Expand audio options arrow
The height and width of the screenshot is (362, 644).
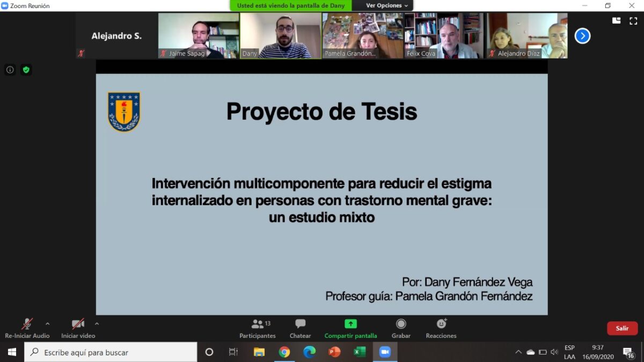47,323
